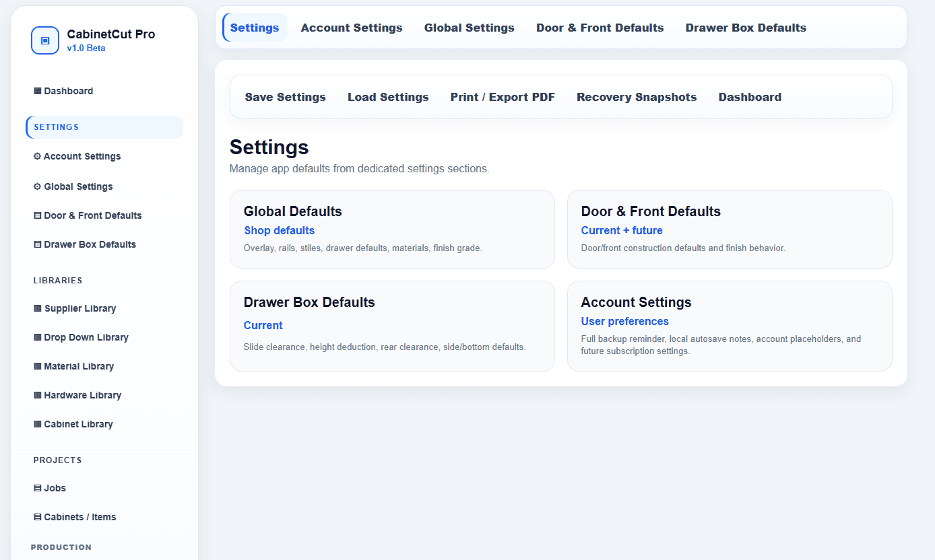Open the Global Defaults card
This screenshot has width=935, height=560.
click(x=392, y=230)
